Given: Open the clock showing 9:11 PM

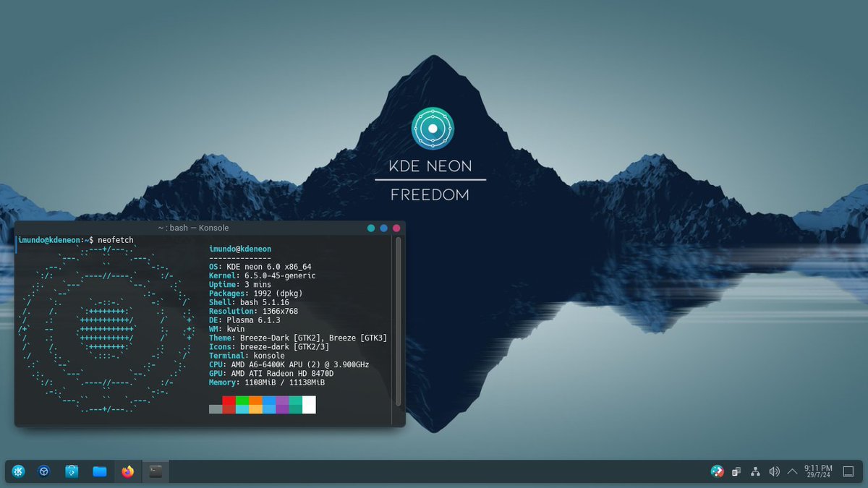Looking at the screenshot, I should (818, 471).
